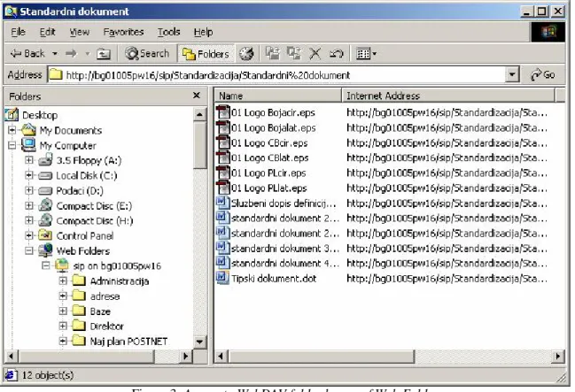Click file list scroll right arrow
575x392 pixels.
coord(558,356)
